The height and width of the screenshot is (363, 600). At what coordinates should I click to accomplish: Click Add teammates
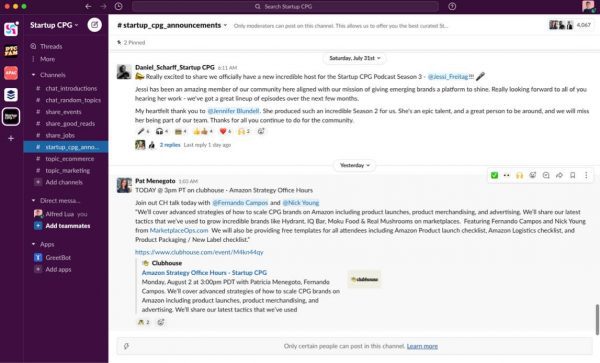pos(68,226)
